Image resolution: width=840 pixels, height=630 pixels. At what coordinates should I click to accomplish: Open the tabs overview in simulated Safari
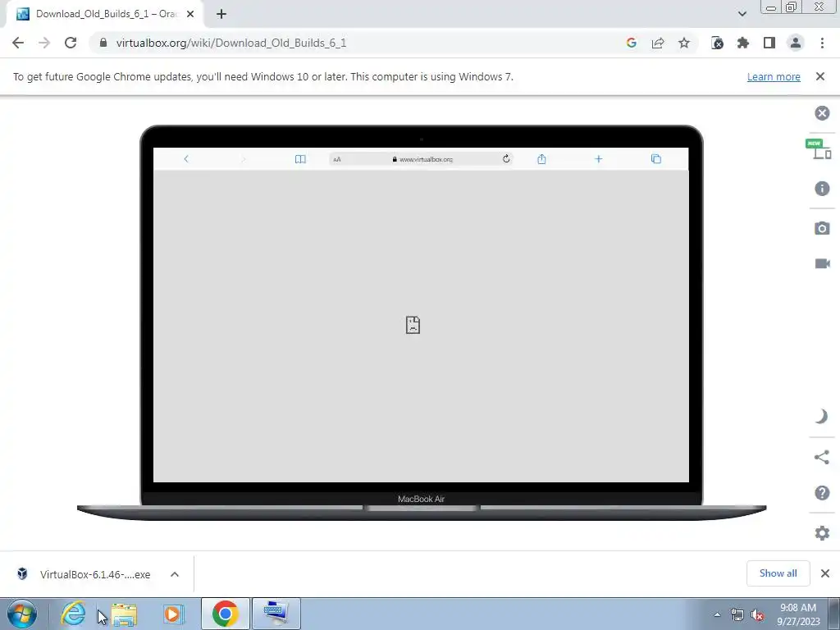coord(656,159)
